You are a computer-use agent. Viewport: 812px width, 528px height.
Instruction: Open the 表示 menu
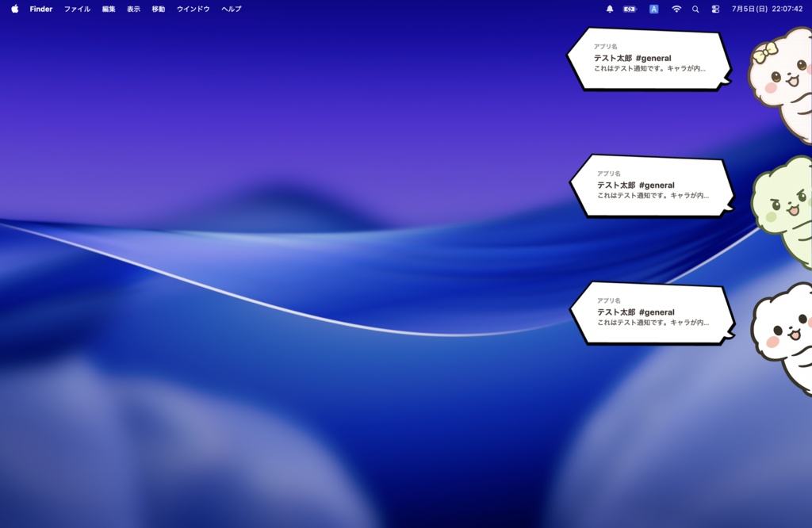coord(133,9)
